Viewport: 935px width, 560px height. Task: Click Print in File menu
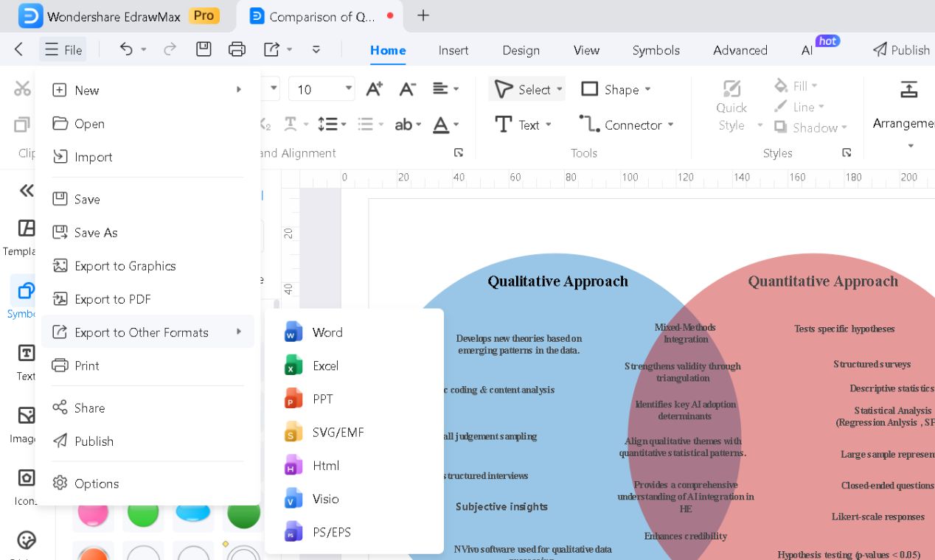(x=147, y=365)
